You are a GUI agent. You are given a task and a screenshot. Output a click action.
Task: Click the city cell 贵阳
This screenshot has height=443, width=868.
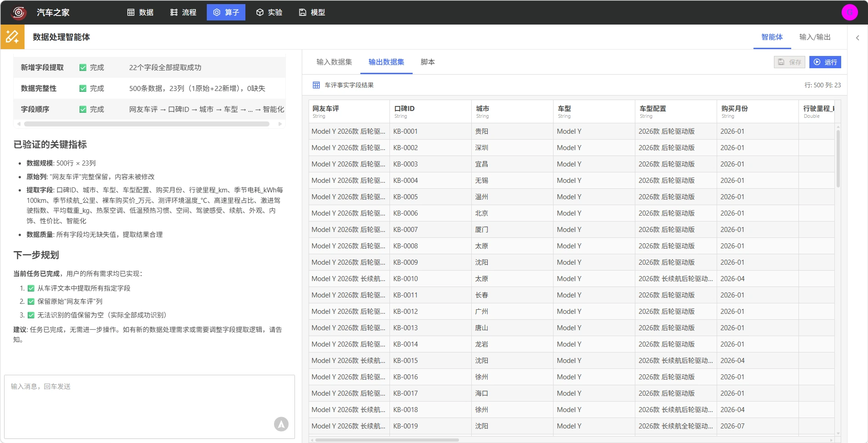tap(513, 131)
